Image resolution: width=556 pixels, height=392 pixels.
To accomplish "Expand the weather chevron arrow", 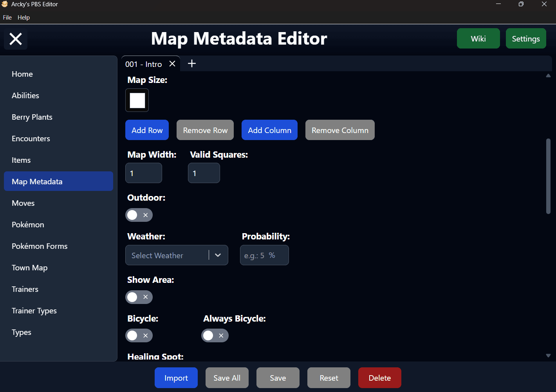I will pos(218,255).
